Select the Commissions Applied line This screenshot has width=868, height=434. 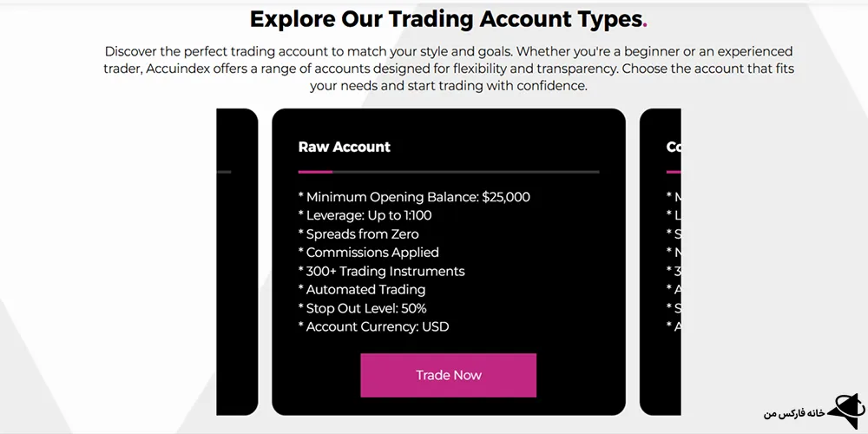tap(369, 253)
